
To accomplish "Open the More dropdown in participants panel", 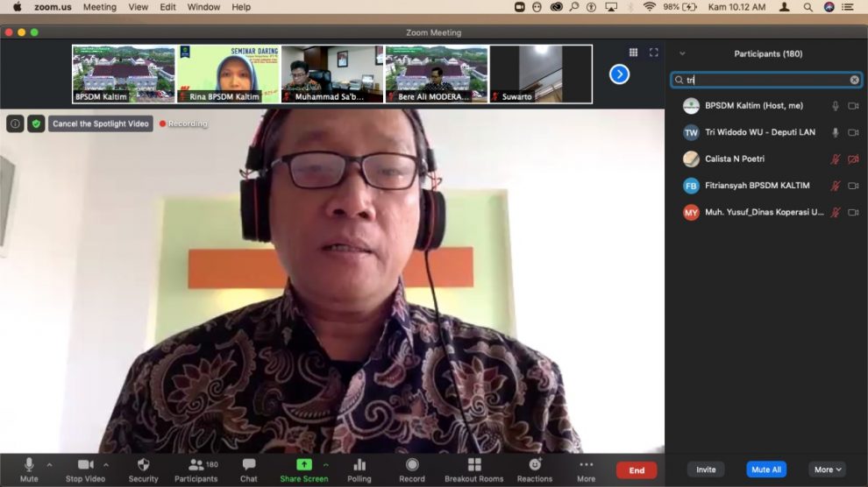I will pyautogui.click(x=827, y=469).
